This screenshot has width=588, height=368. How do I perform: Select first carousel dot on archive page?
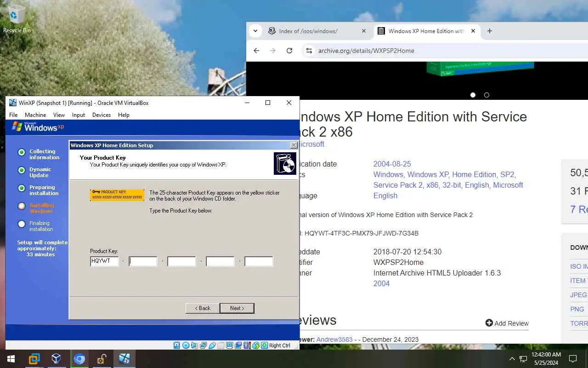(473, 95)
